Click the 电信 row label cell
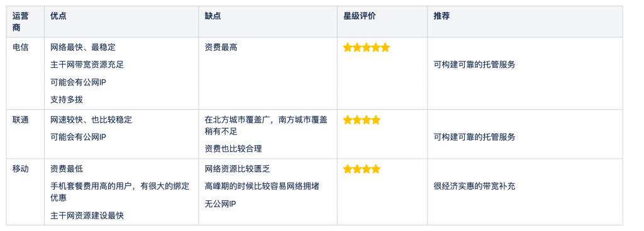 (x=21, y=48)
